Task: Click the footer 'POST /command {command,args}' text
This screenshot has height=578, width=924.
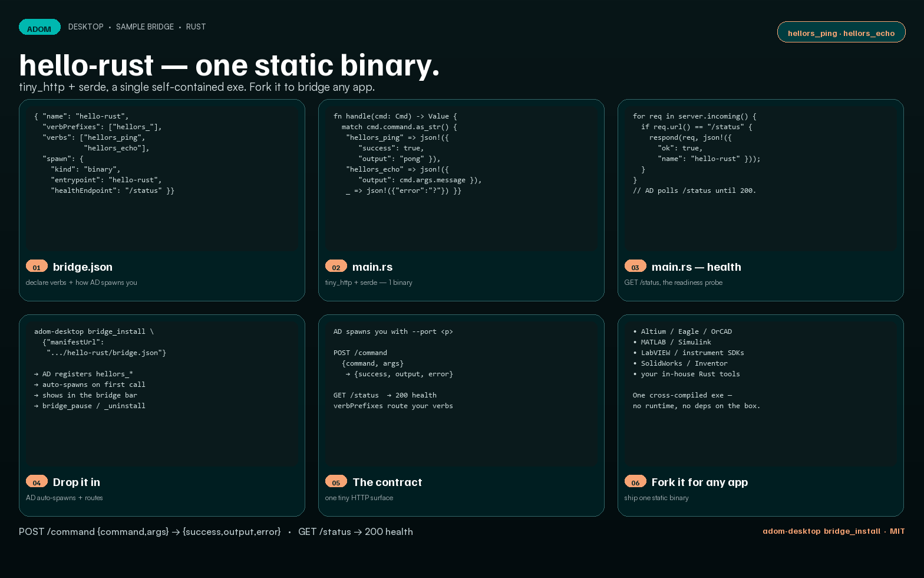Action: [x=94, y=532]
